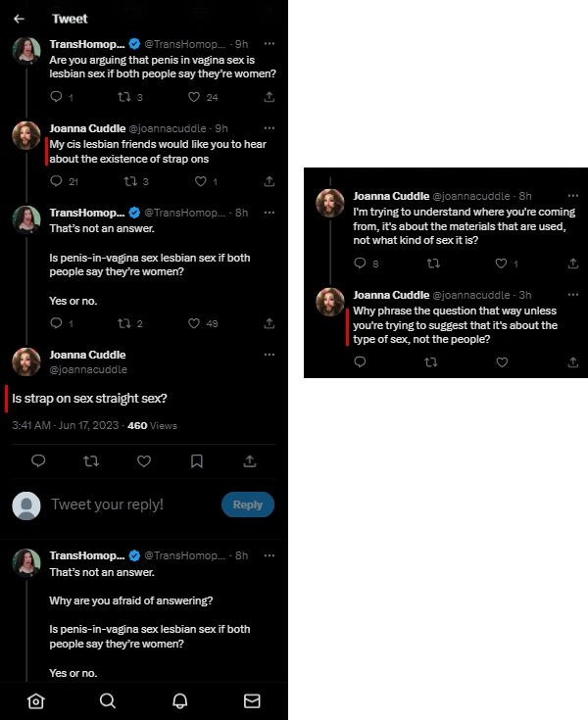The height and width of the screenshot is (720, 588).
Task: Open the Home tab in bottom navigation
Action: [x=36, y=700]
